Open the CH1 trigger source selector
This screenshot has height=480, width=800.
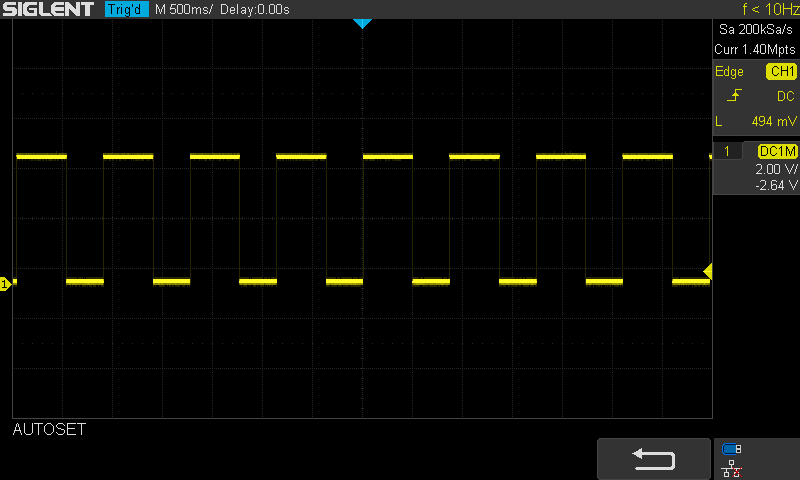pos(781,72)
